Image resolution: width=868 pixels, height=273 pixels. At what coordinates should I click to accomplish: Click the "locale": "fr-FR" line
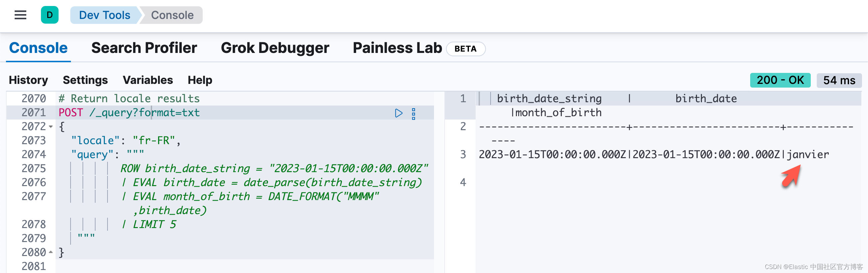click(x=125, y=140)
